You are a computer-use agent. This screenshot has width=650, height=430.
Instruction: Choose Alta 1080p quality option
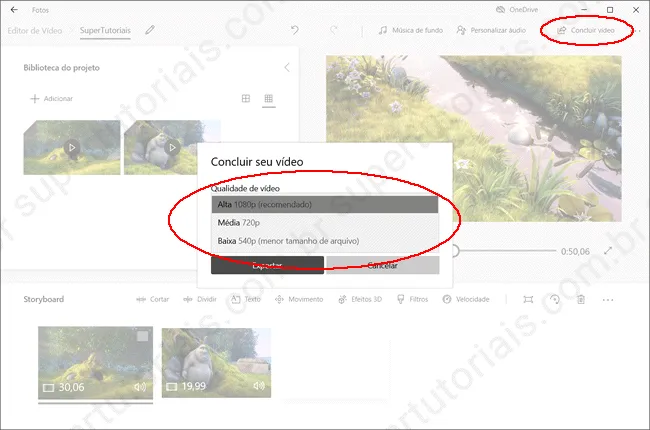coord(325,204)
